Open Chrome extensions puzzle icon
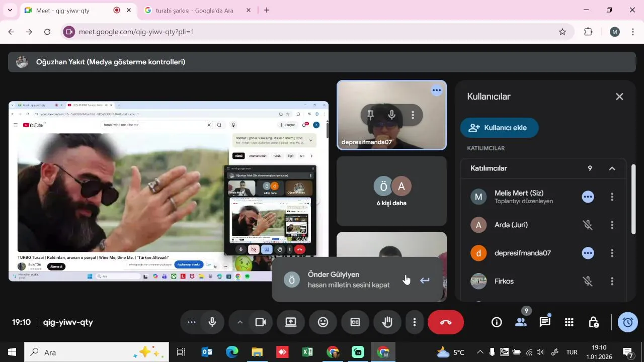Viewport: 644px width, 362px height. (588, 32)
